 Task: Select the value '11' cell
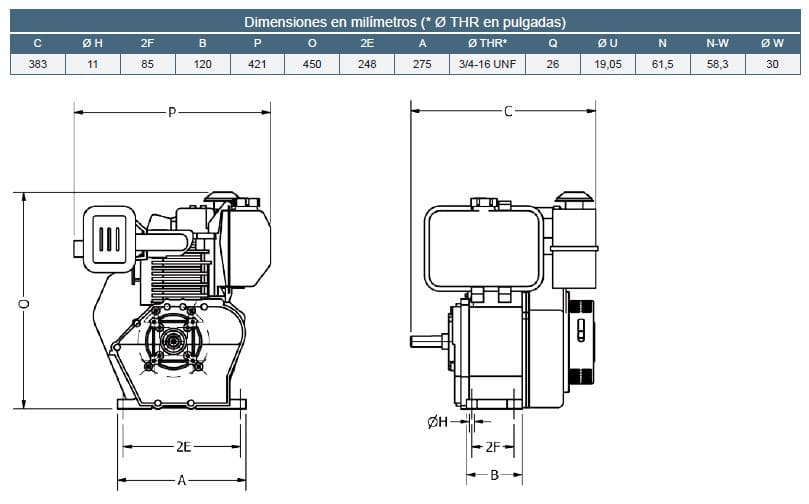(x=93, y=64)
